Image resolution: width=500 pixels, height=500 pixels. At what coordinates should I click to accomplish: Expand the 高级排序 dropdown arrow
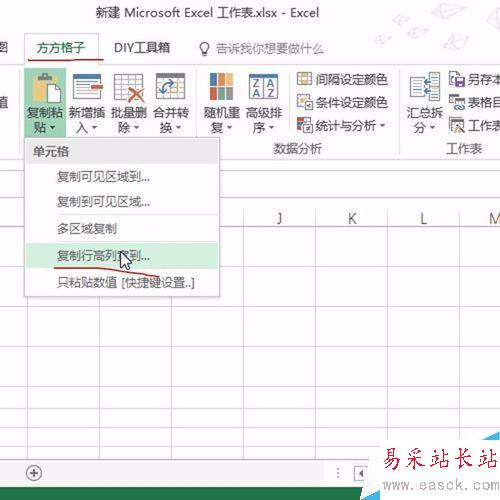click(x=272, y=128)
